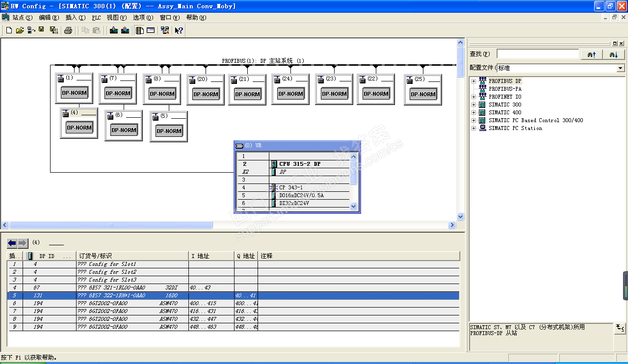Click the I 地址 column header
The image size is (628, 364).
[211, 256]
